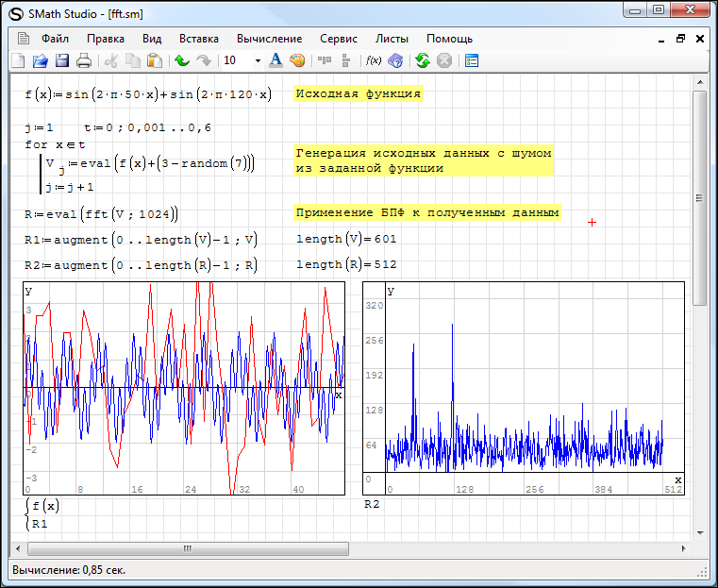Open the Файл menu
Image resolution: width=718 pixels, height=588 pixels.
tap(55, 39)
